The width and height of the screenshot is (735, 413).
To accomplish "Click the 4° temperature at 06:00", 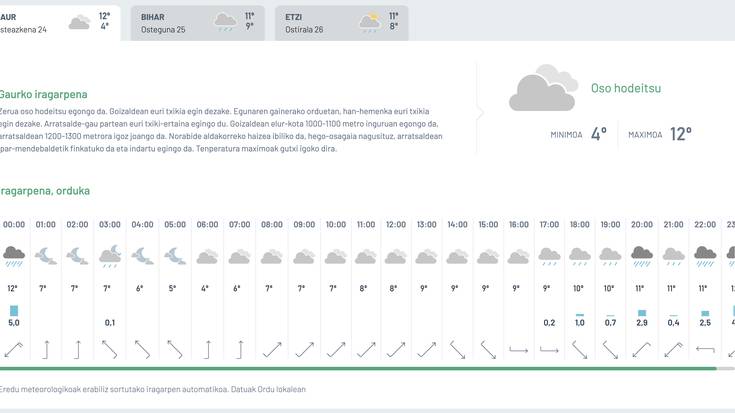I will (204, 288).
